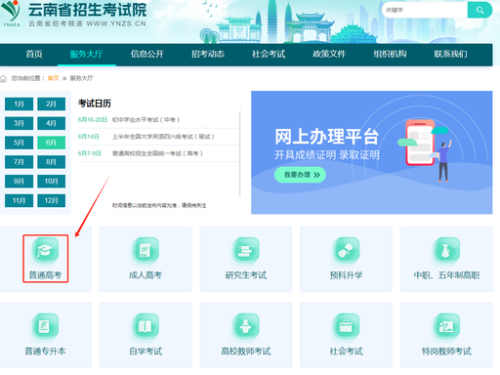This screenshot has height=375, width=500.
Task: Click the 预科升学 label text
Action: click(346, 275)
